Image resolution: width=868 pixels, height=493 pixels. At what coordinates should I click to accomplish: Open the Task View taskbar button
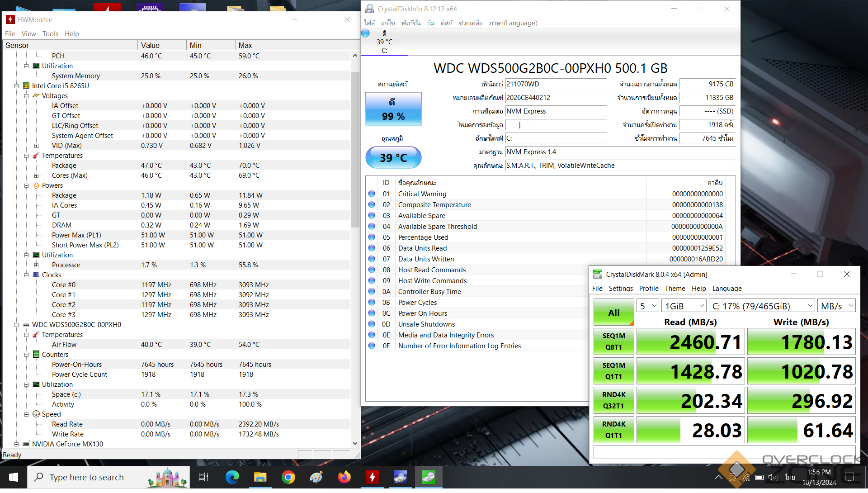[203, 477]
